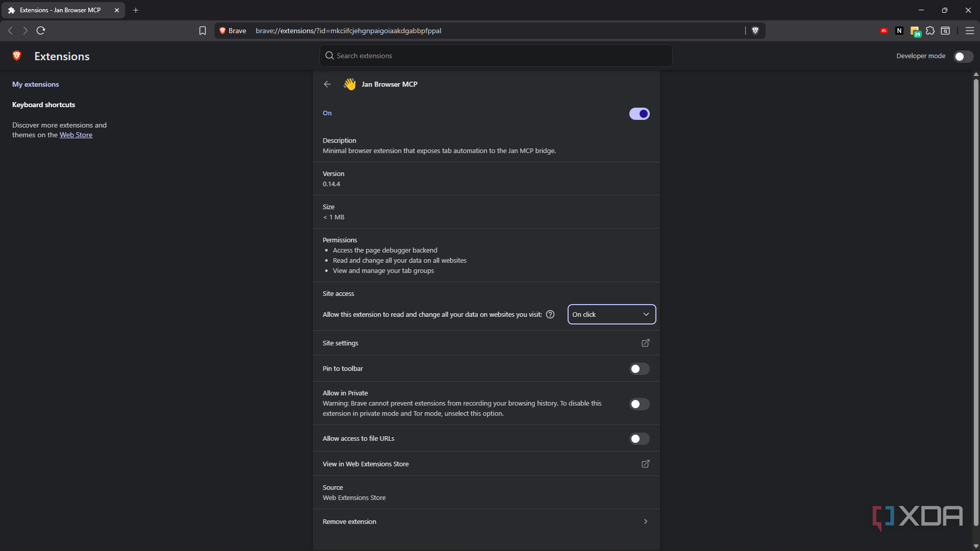The height and width of the screenshot is (551, 980).
Task: Open the yellow extension with 39 badge
Action: pos(915,31)
